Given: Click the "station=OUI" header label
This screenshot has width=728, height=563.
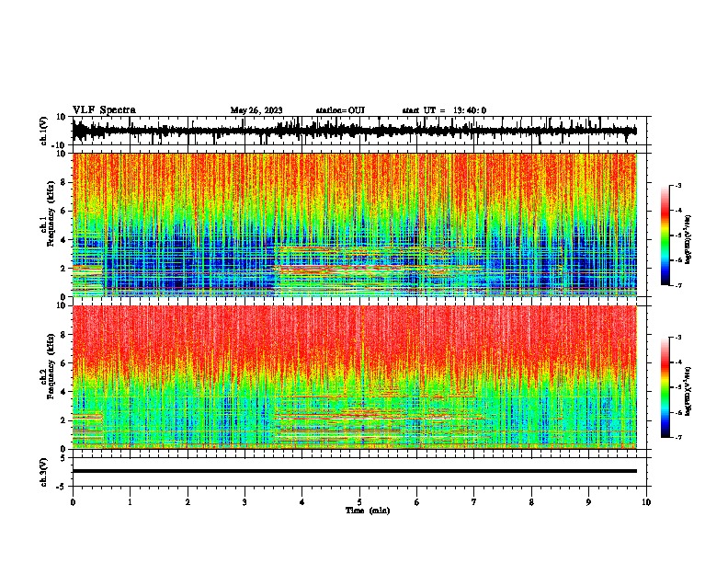Looking at the screenshot, I should tap(340, 110).
